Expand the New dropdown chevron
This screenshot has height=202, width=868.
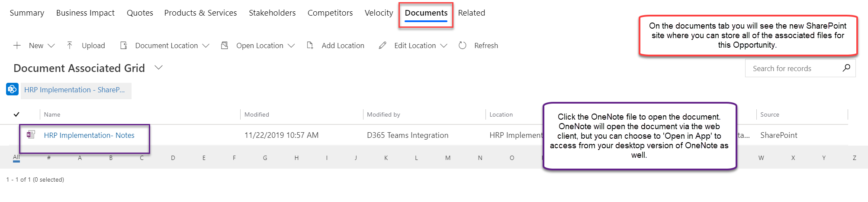click(51, 46)
